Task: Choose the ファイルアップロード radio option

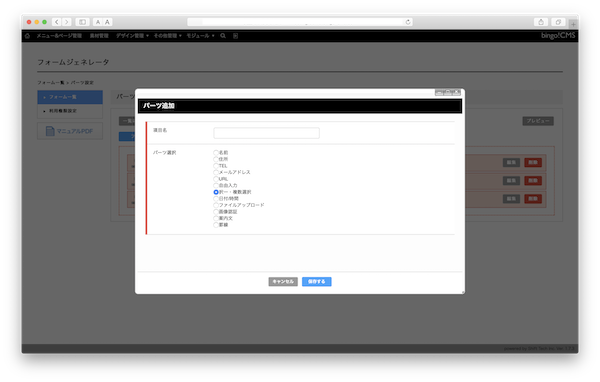Action: (216, 205)
